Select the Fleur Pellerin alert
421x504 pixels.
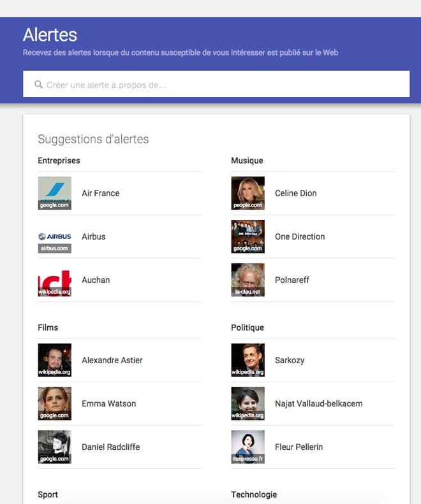coord(299,447)
